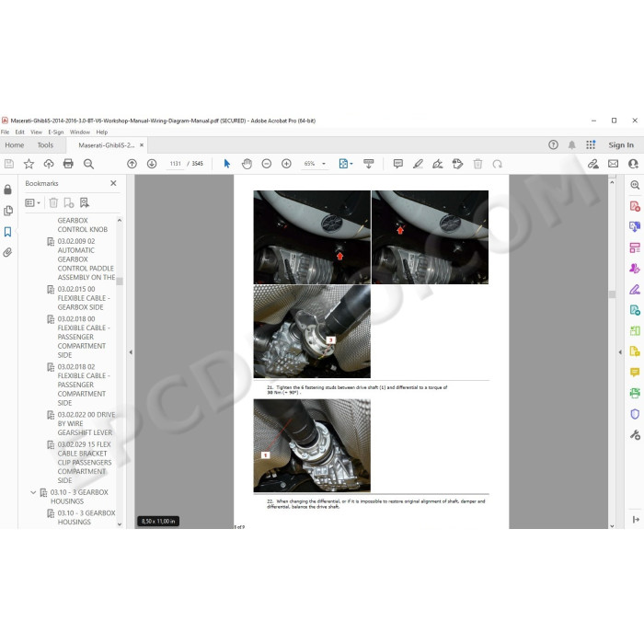Click the page number field
The height and width of the screenshot is (644, 644).
[x=176, y=164]
